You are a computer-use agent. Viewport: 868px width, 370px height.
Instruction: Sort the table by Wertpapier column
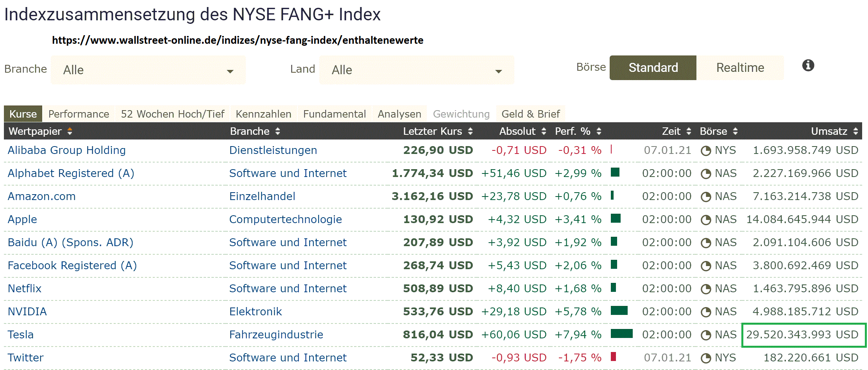point(70,131)
